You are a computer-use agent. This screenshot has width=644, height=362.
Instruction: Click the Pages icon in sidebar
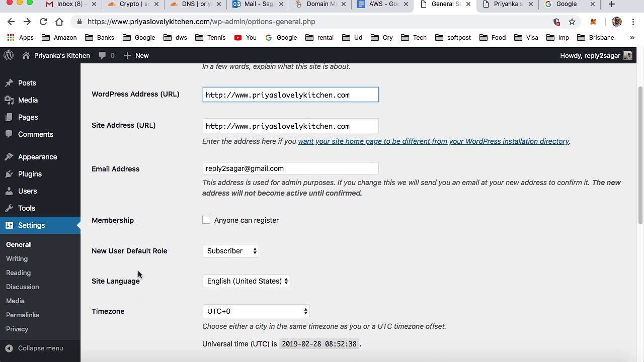pyautogui.click(x=9, y=117)
